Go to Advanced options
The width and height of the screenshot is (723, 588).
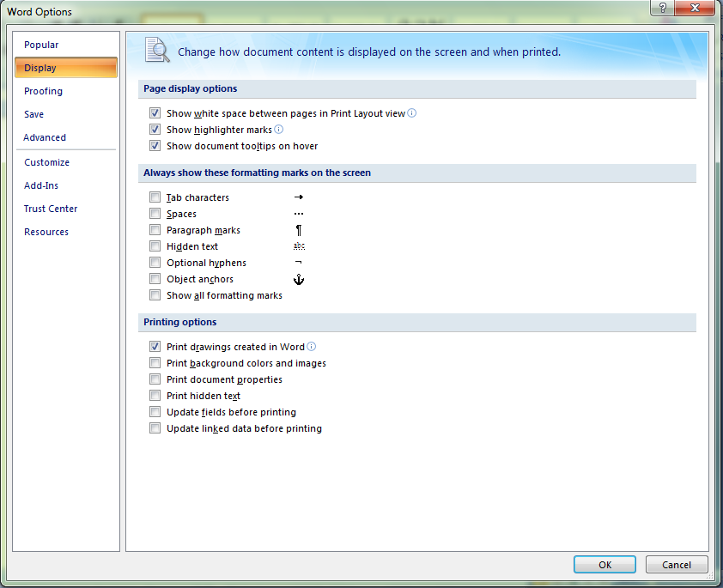pos(66,137)
